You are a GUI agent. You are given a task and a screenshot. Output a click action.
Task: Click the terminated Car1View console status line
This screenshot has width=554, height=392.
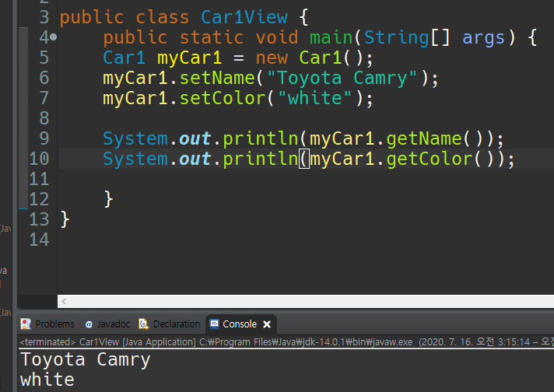[x=286, y=342]
